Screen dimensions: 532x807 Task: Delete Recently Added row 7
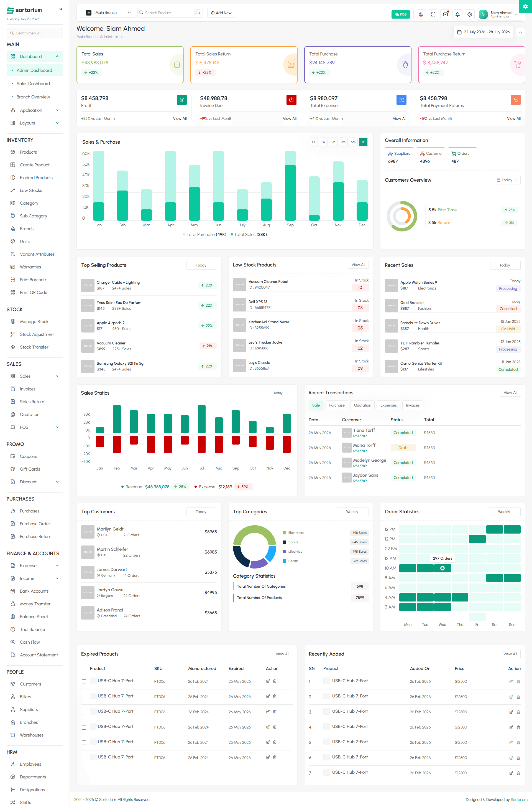[518, 773]
